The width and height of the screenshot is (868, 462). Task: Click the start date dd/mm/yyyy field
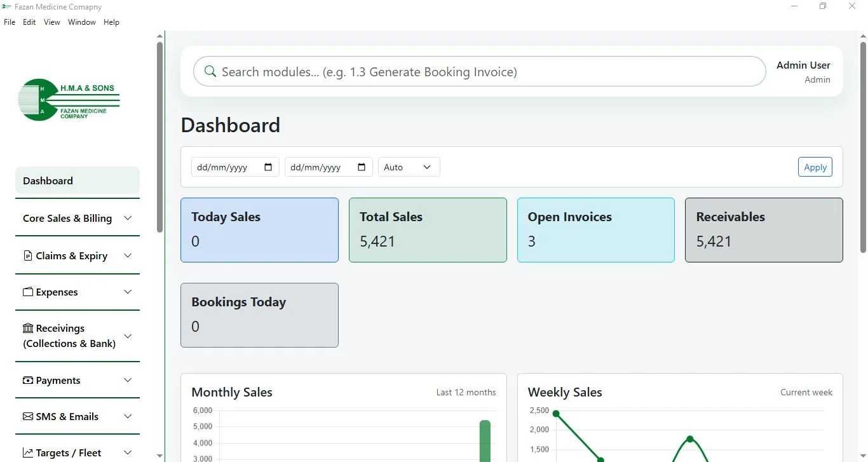point(235,167)
